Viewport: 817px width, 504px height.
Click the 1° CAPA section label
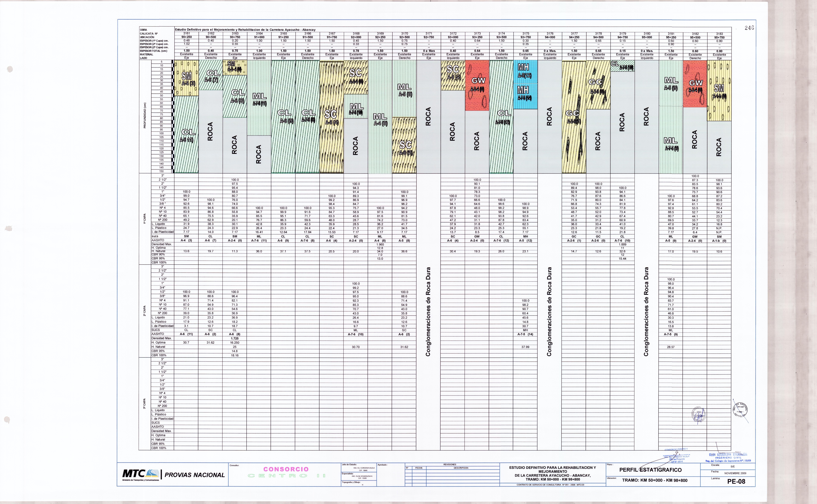coord(145,219)
